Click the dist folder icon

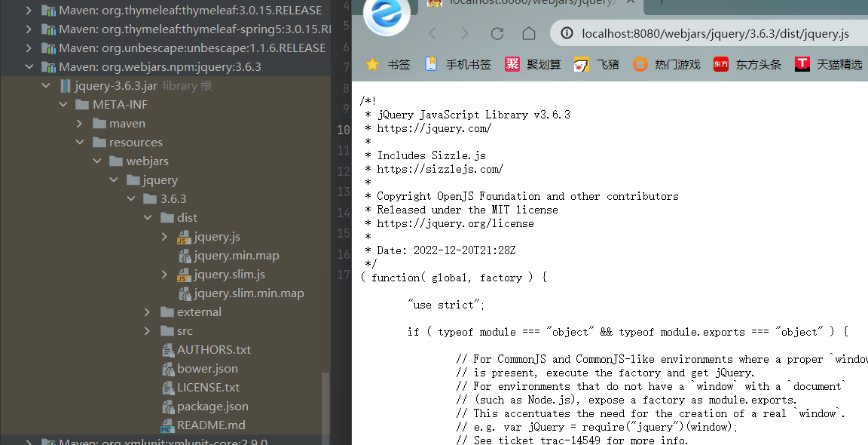coord(167,218)
